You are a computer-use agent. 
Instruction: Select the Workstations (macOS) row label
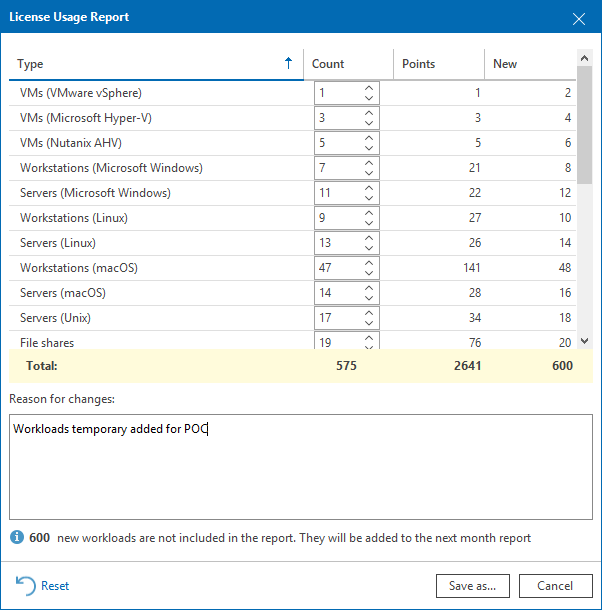coord(79,268)
